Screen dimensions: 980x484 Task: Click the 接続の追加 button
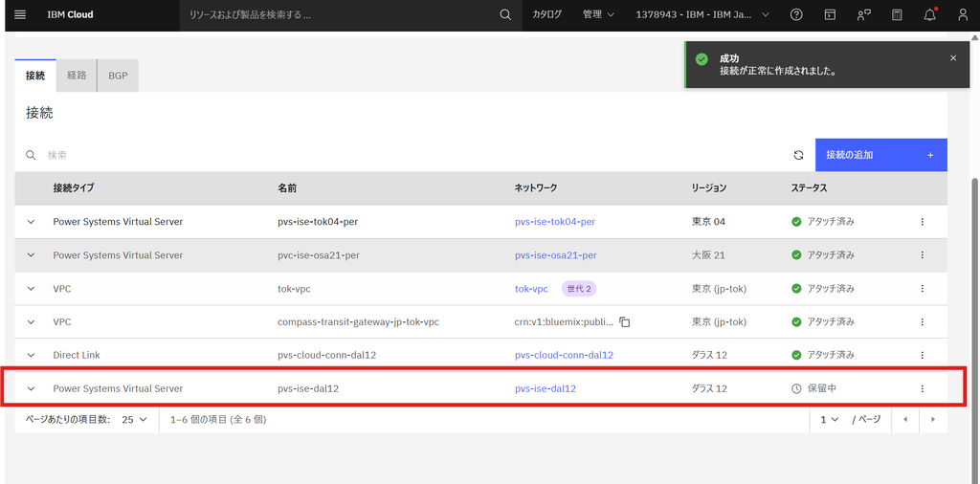tap(881, 155)
